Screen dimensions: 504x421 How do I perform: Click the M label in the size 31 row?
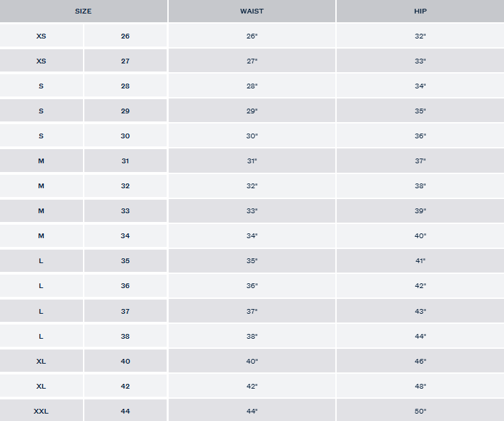tap(41, 161)
